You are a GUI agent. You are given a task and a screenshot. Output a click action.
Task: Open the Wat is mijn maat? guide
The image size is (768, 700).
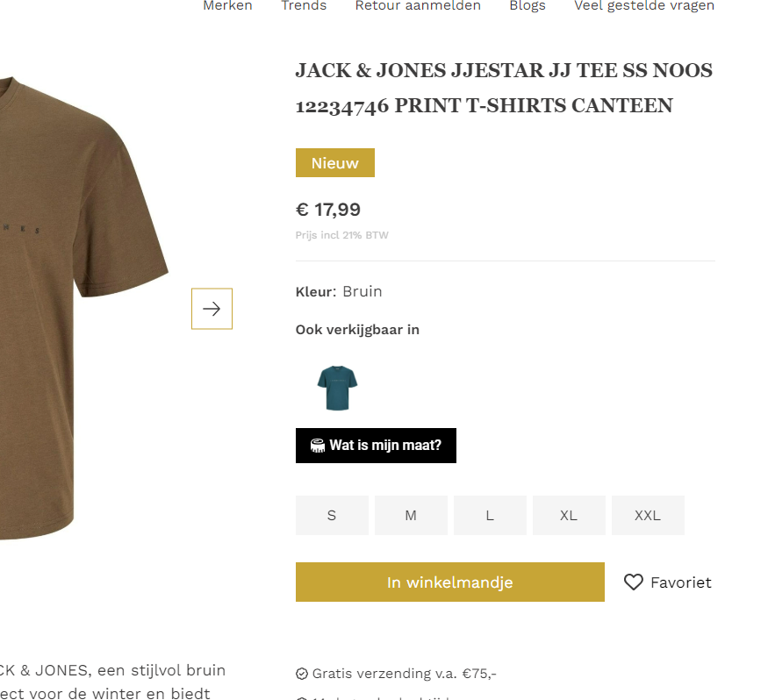pos(376,446)
